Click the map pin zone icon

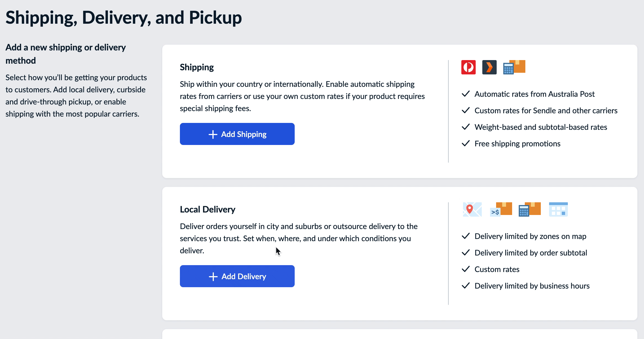472,209
